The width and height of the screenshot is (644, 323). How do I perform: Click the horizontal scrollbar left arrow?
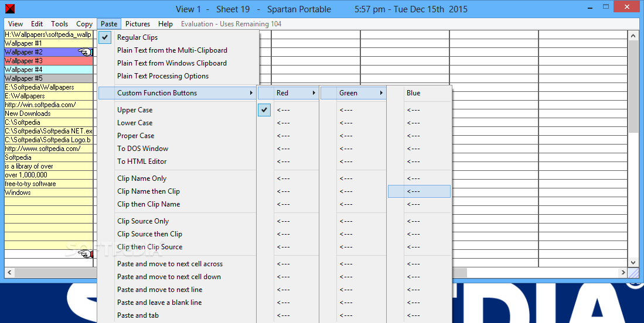click(9, 272)
